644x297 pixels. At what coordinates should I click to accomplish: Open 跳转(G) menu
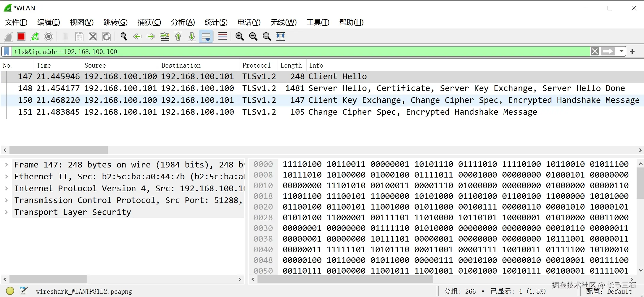point(115,22)
